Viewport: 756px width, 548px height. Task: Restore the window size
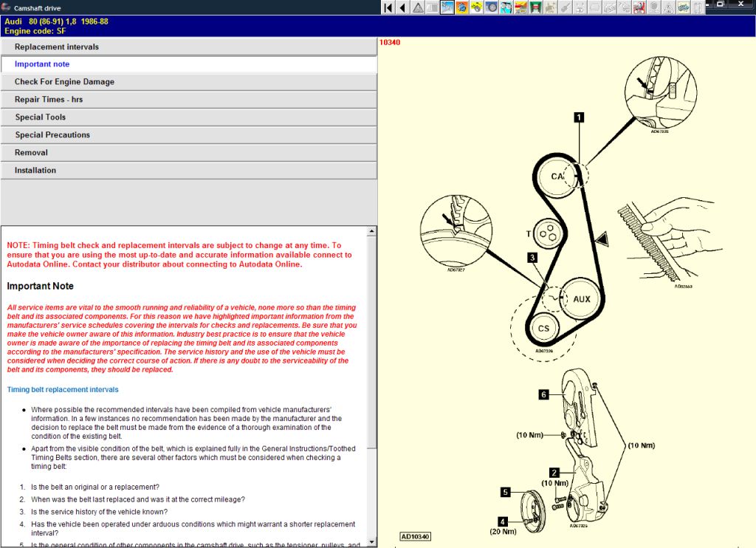point(721,4)
